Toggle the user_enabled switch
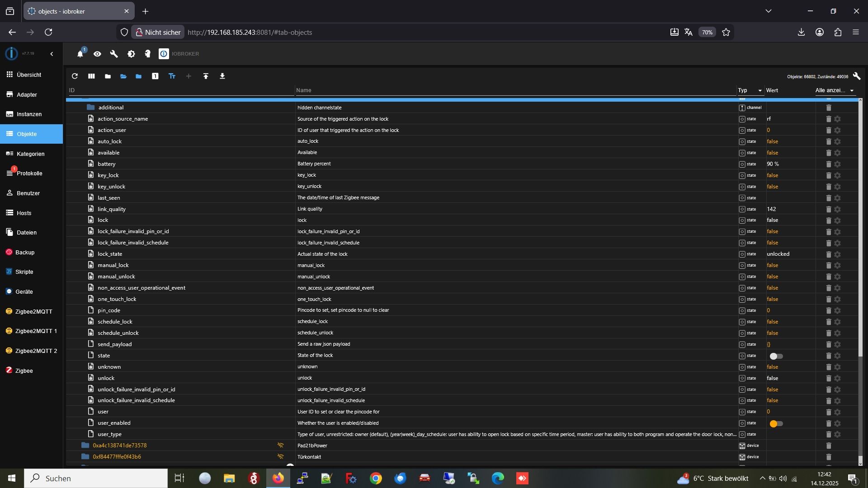The image size is (868, 488). [x=776, y=424]
